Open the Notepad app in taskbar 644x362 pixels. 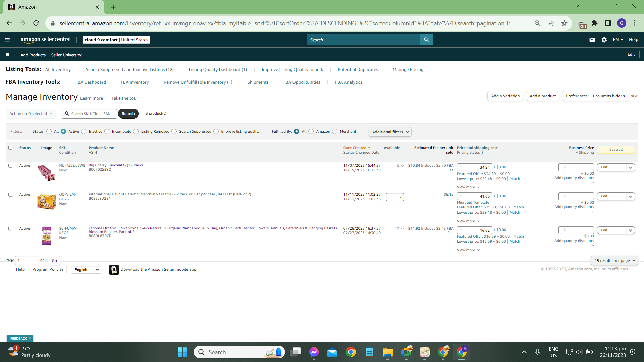(369, 352)
